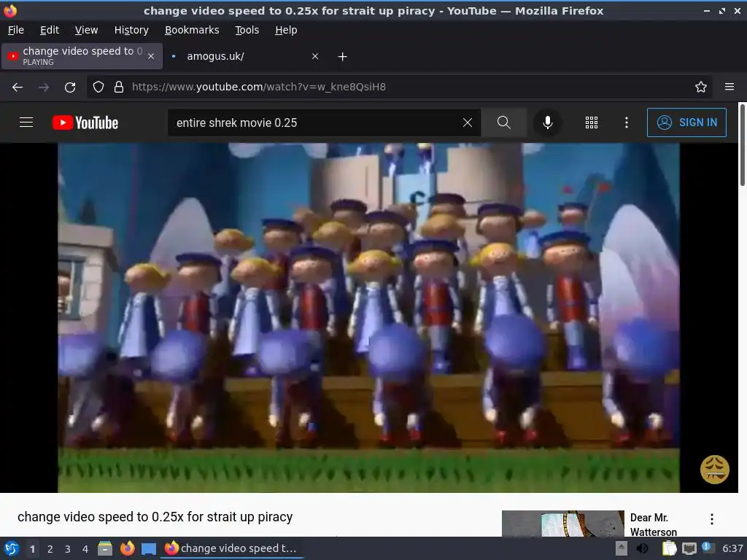Close the amogus.uk tab
The height and width of the screenshot is (560, 747).
315,56
